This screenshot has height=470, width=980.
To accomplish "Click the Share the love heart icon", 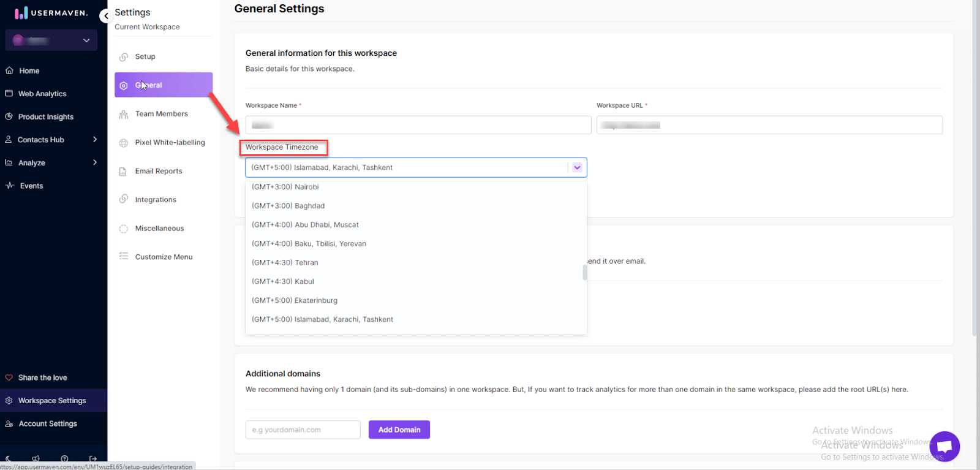I will coord(9,377).
